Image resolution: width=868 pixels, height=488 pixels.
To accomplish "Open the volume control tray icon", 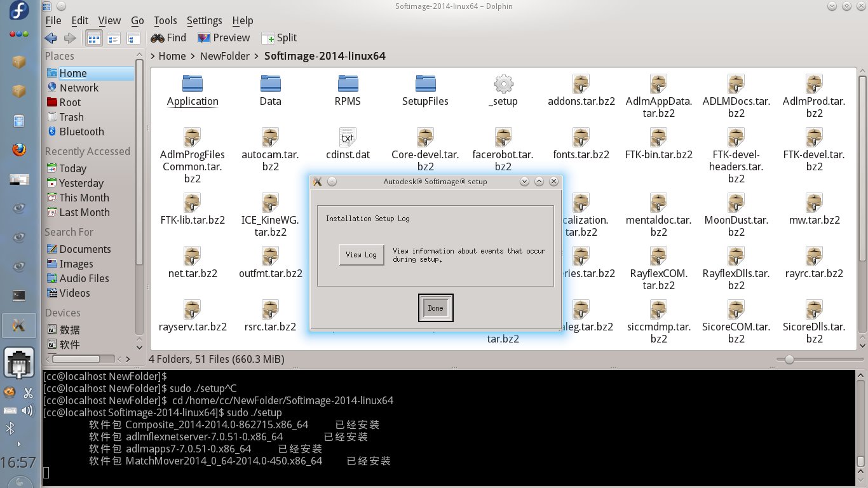I will tap(27, 410).
